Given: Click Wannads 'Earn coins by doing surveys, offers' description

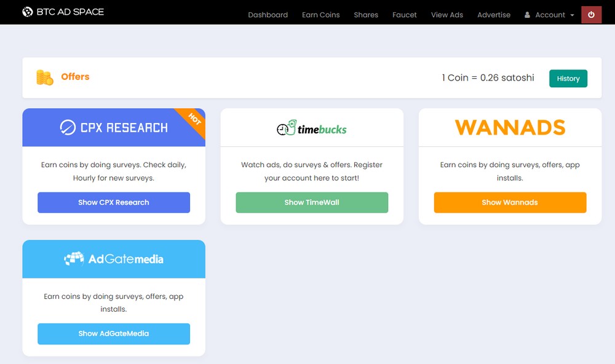Looking at the screenshot, I should pos(510,172).
